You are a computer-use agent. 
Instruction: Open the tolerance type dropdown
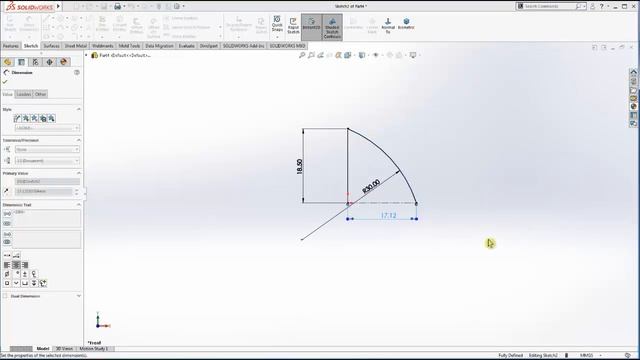[47, 149]
